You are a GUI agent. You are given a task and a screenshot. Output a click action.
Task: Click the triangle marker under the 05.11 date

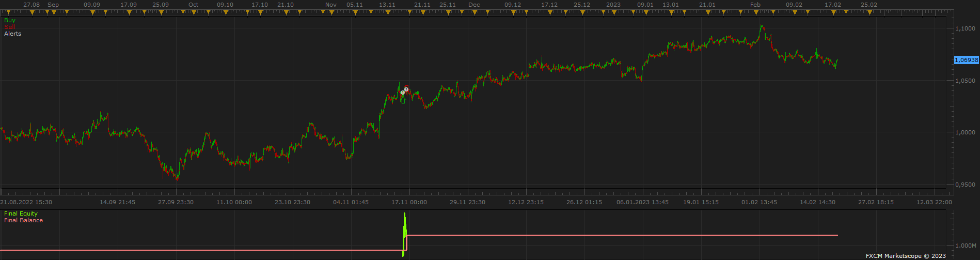click(x=355, y=12)
